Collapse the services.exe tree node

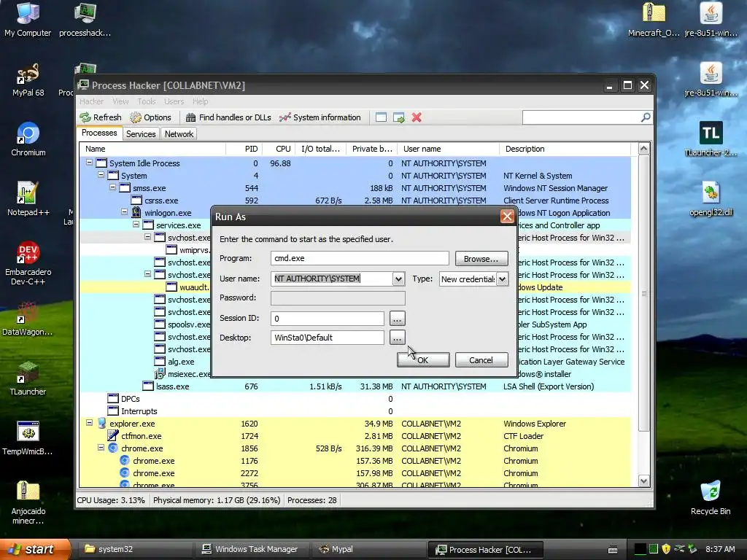[136, 225]
